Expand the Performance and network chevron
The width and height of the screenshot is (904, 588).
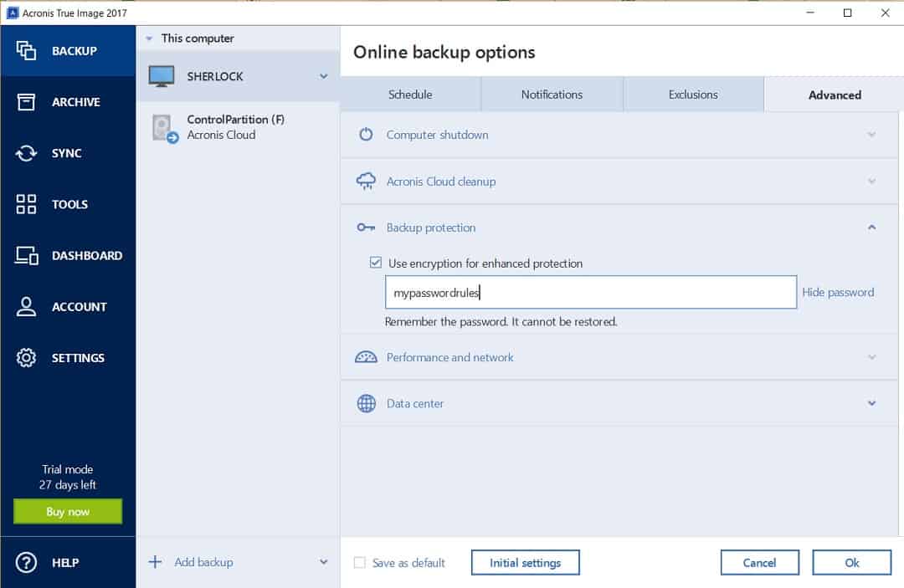click(x=871, y=357)
